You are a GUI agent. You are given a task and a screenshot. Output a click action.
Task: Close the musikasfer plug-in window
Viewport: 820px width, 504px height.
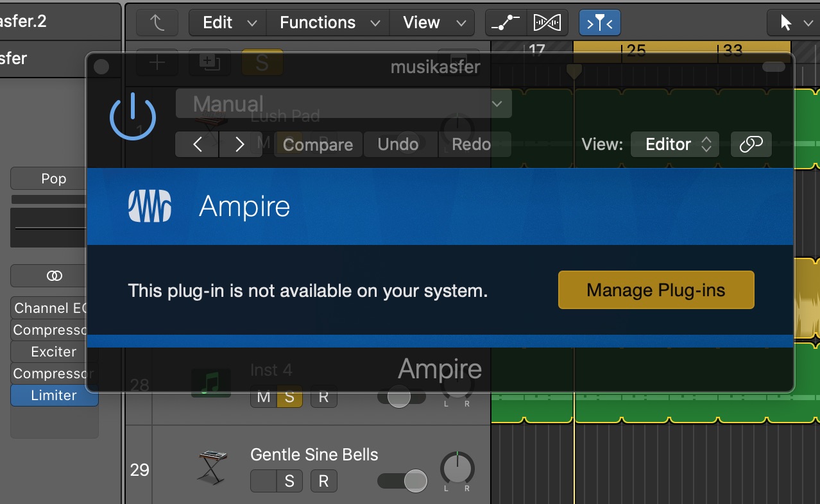[x=101, y=67]
